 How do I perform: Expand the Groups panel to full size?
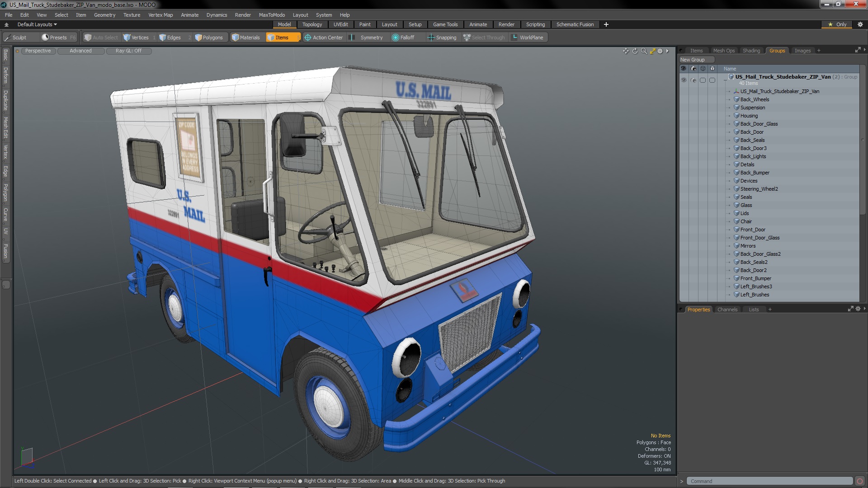click(858, 50)
